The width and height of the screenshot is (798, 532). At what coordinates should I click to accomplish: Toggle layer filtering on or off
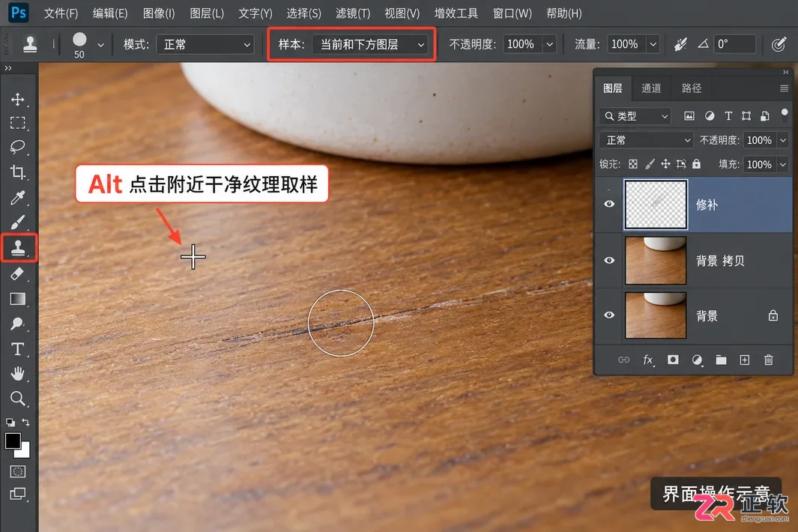785,114
